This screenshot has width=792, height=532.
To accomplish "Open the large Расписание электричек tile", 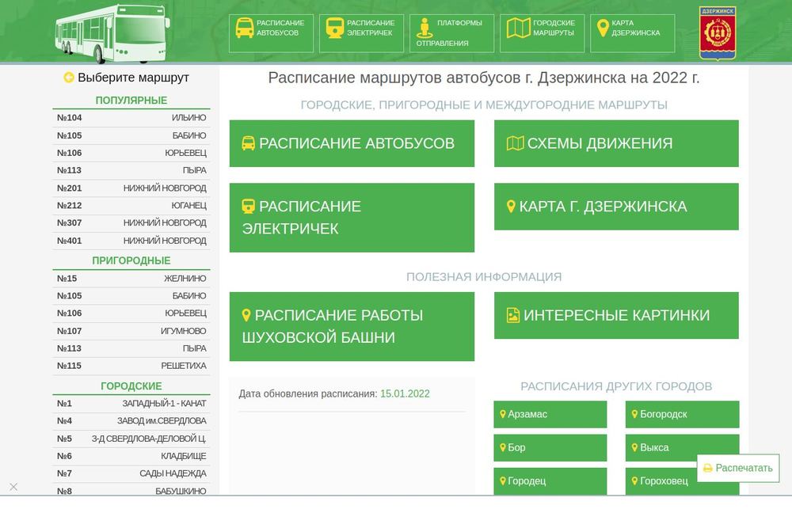I will click(x=352, y=218).
